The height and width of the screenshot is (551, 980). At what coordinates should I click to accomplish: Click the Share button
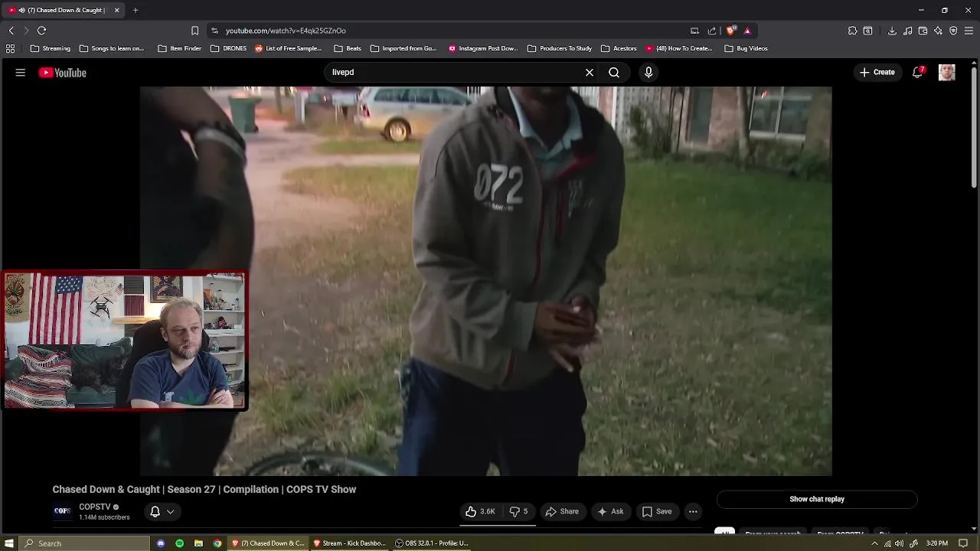pyautogui.click(x=561, y=511)
